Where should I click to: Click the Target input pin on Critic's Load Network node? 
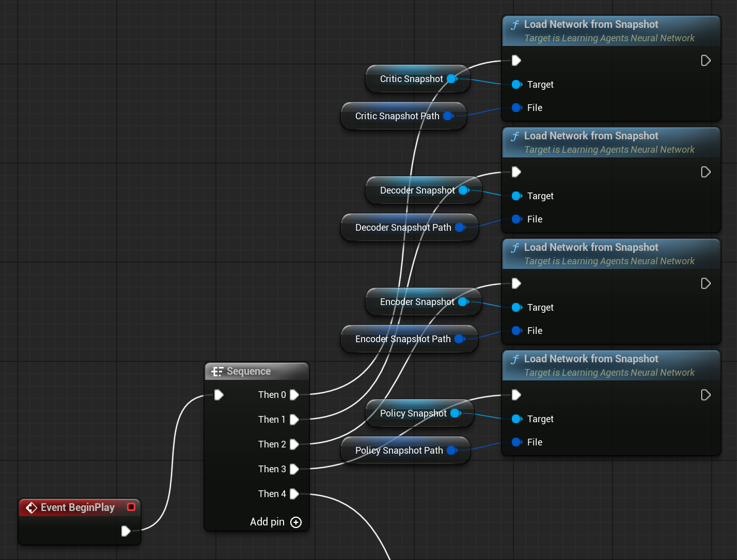(x=517, y=85)
